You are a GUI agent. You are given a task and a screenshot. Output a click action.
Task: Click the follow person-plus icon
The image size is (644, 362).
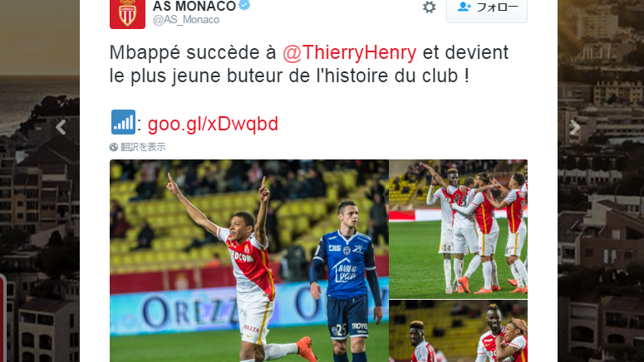tap(465, 7)
